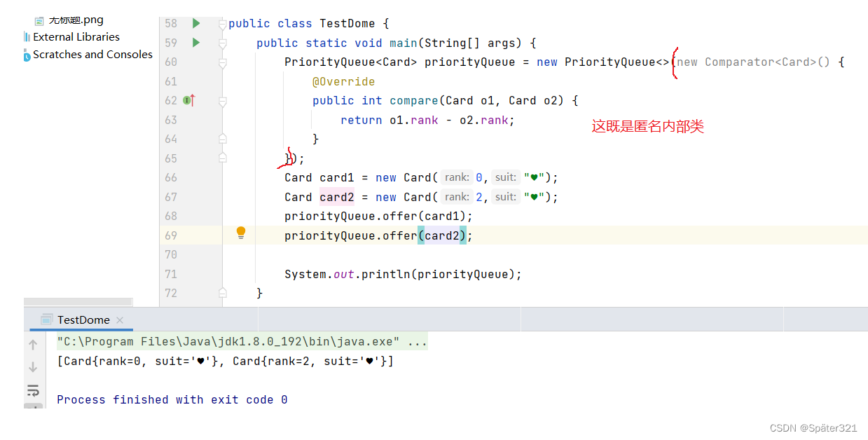Click 'card1' variable declaration on line 66
The image size is (868, 440).
tap(337, 178)
